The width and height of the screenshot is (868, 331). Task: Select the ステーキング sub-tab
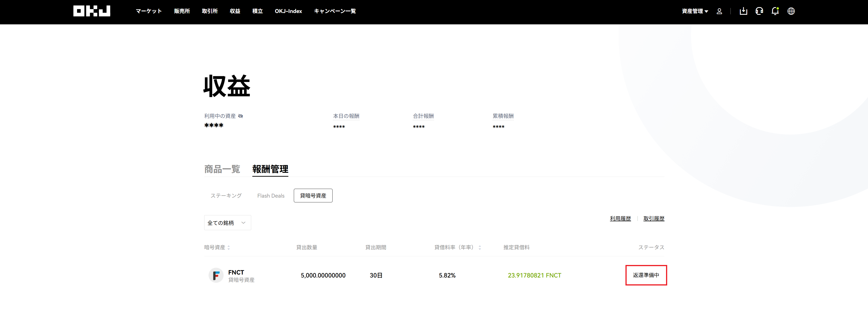tap(226, 196)
